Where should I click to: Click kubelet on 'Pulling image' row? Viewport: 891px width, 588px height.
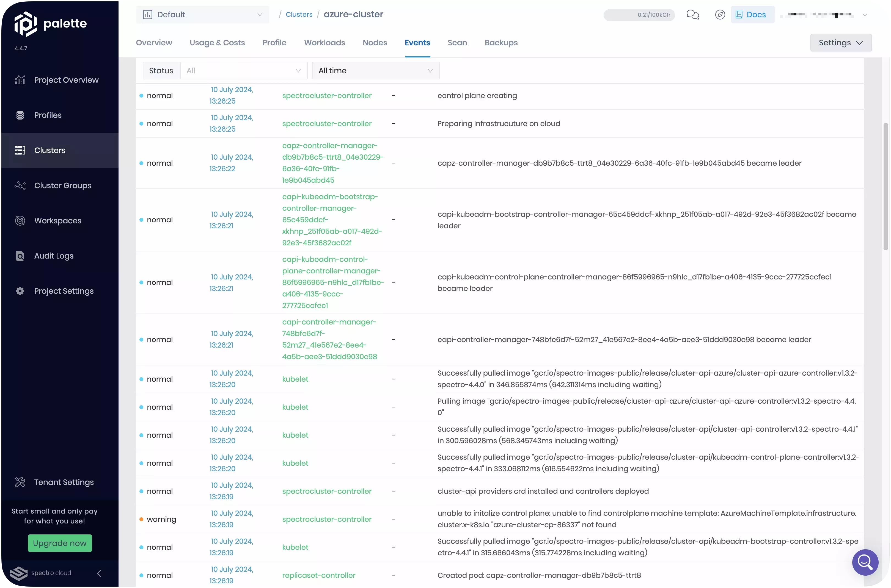pyautogui.click(x=295, y=407)
